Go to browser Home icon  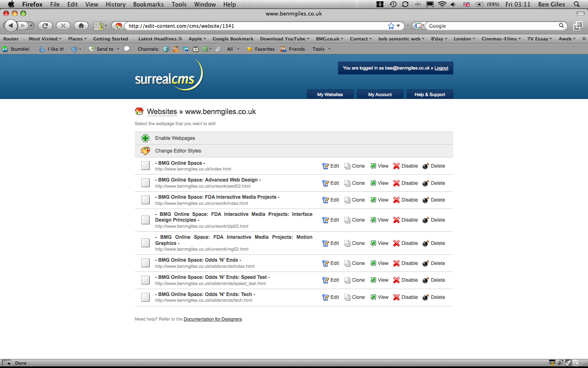coord(81,26)
